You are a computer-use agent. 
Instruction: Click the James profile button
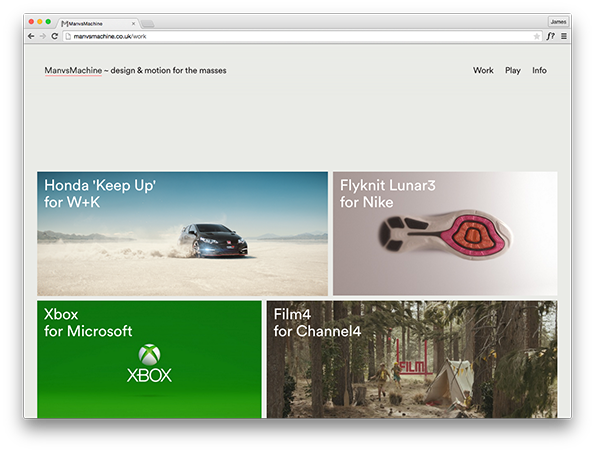click(x=558, y=22)
